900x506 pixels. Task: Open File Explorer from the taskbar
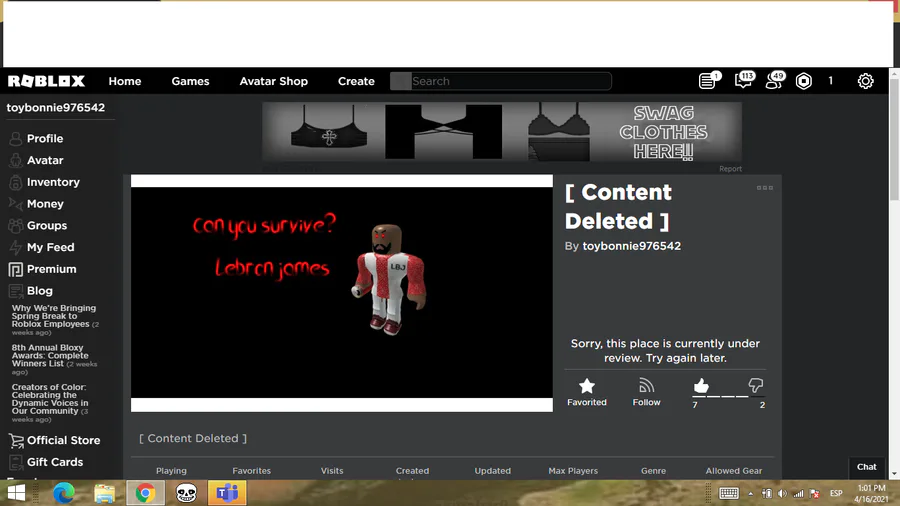coord(104,493)
